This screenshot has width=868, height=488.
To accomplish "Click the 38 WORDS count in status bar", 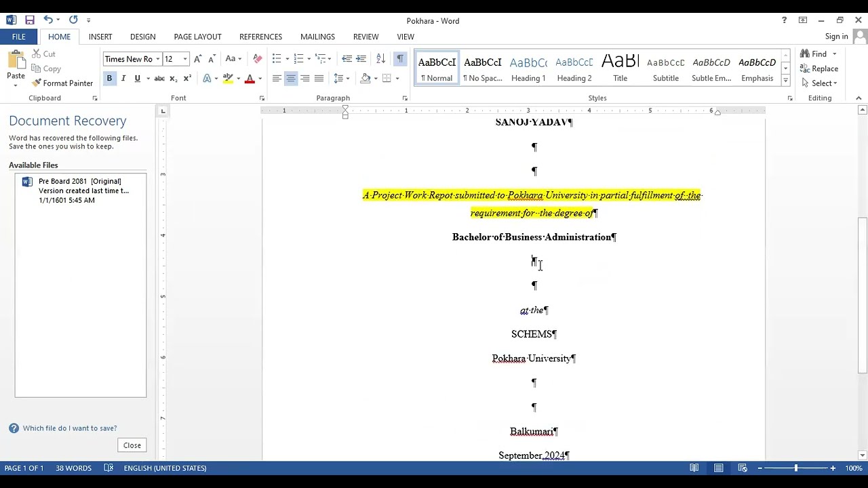I will click(x=73, y=468).
